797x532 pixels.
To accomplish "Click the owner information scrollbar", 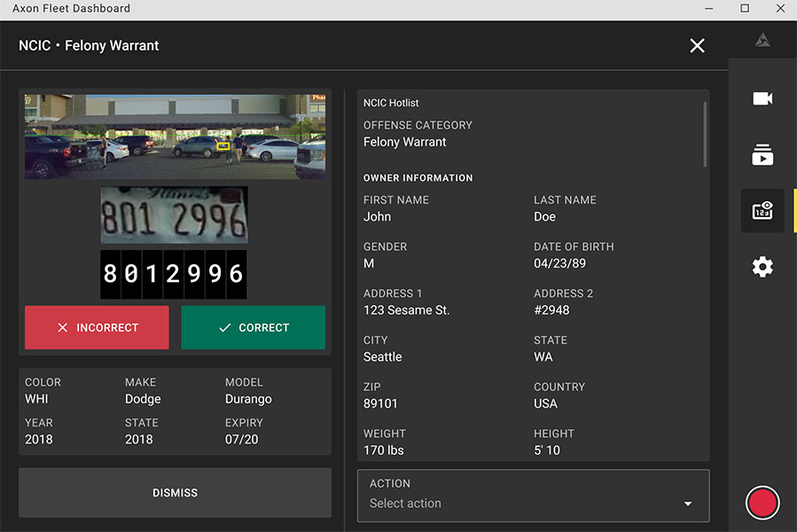I will click(x=705, y=134).
